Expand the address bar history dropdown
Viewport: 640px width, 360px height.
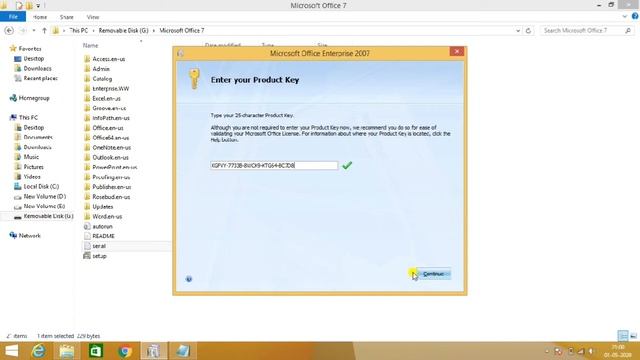pos(518,31)
